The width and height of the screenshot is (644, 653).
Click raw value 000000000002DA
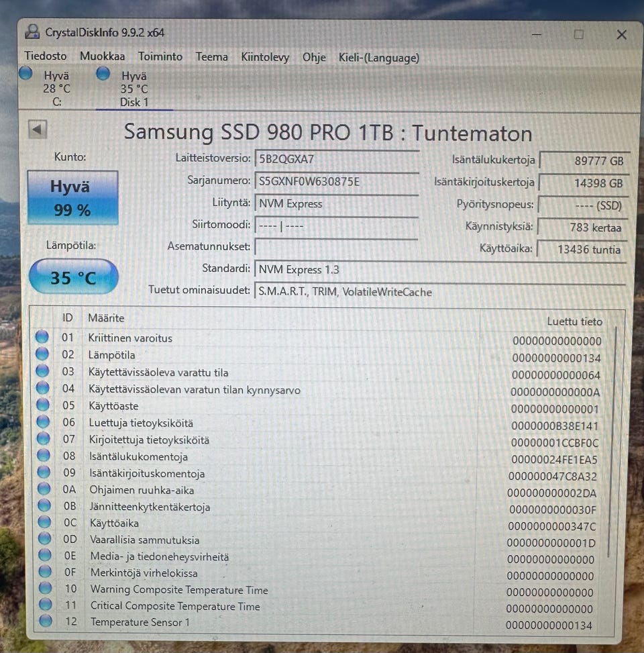click(x=551, y=493)
